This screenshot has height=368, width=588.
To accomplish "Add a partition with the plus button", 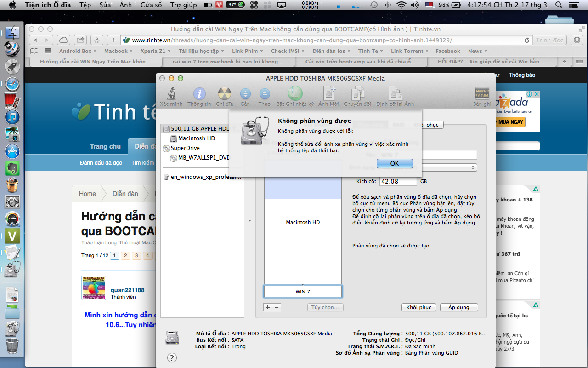I will [268, 307].
